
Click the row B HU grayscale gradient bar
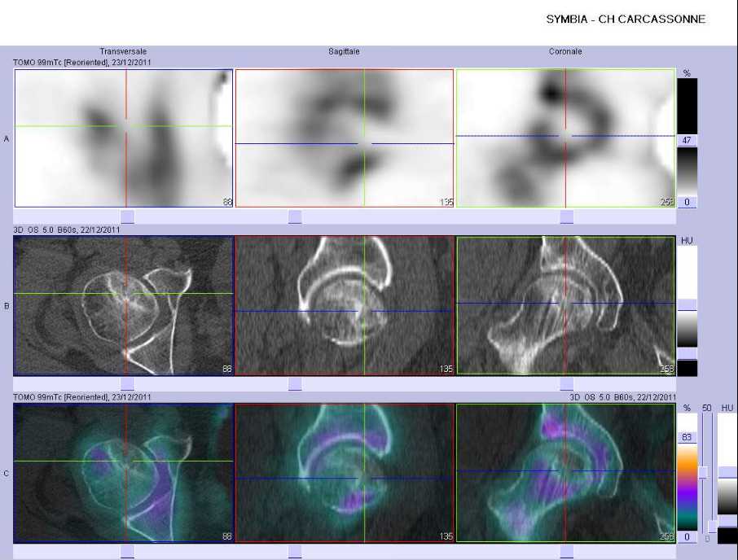pyautogui.click(x=687, y=329)
